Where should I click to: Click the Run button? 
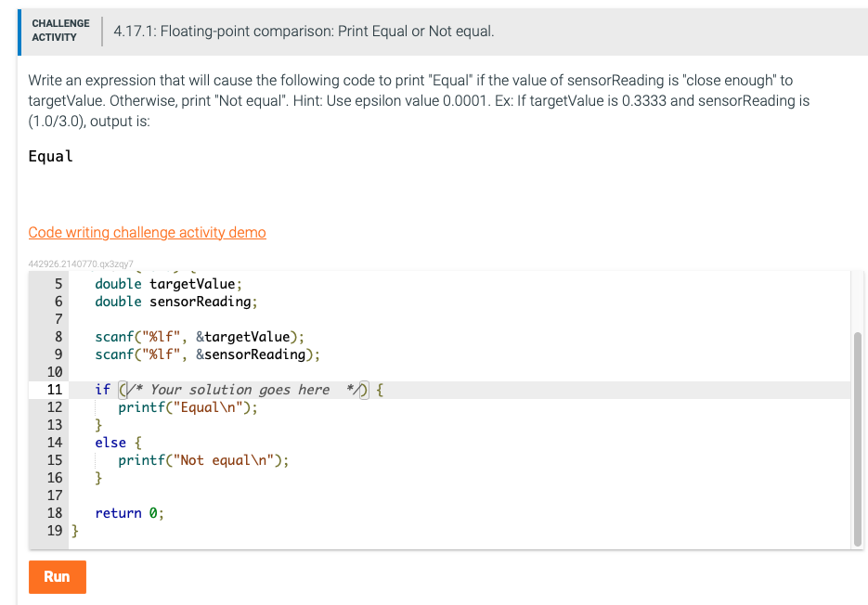[x=57, y=576]
